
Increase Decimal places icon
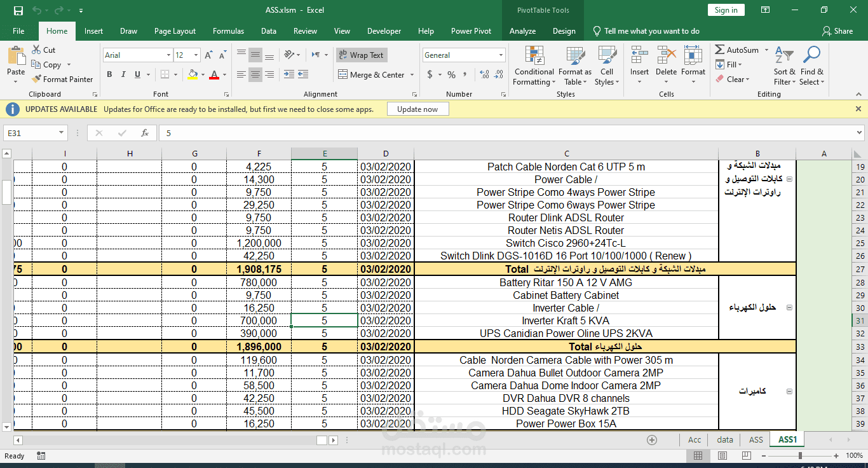[485, 74]
